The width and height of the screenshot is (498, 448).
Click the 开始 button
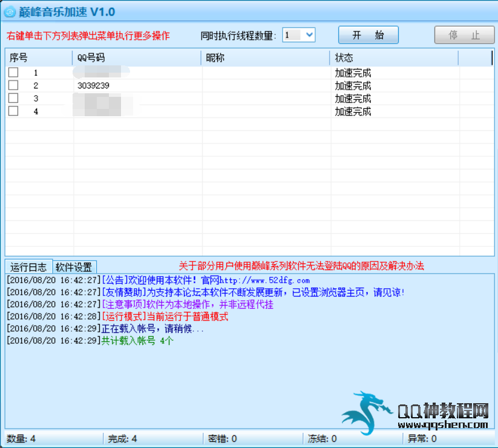pyautogui.click(x=368, y=35)
